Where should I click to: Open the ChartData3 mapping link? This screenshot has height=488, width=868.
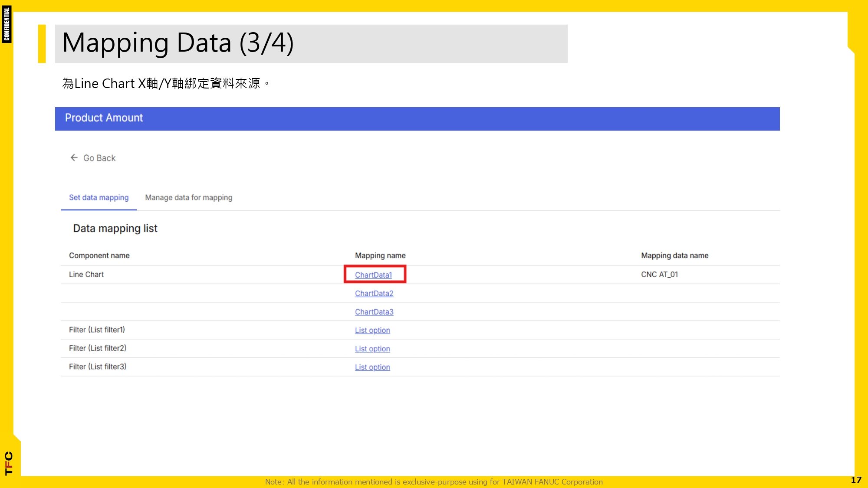click(x=374, y=311)
